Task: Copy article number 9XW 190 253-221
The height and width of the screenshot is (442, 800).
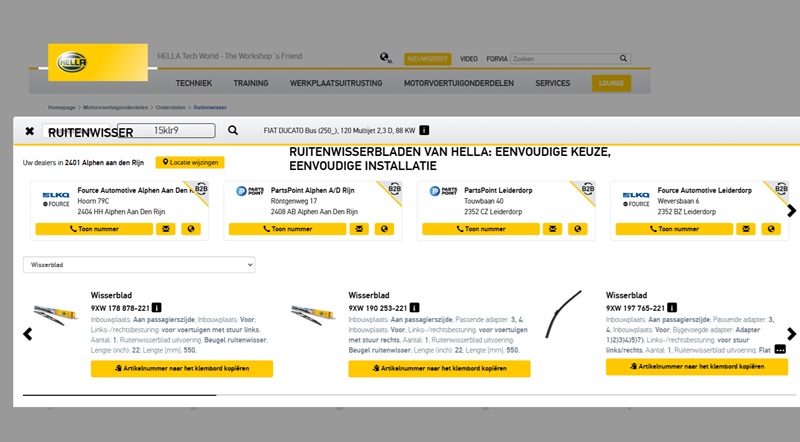Action: 439,369
